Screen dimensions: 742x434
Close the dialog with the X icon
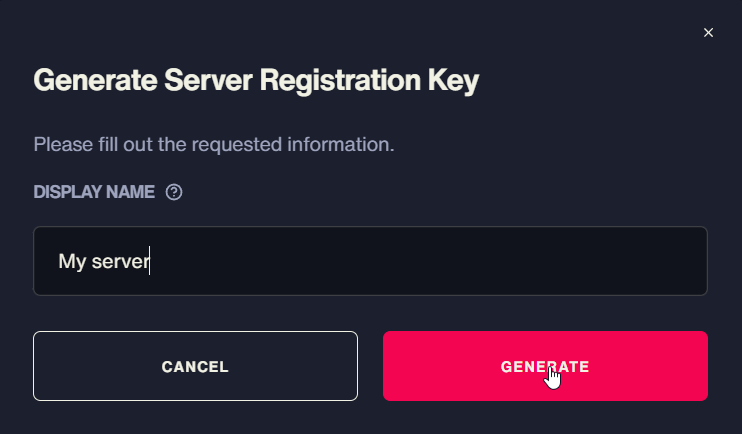point(708,33)
